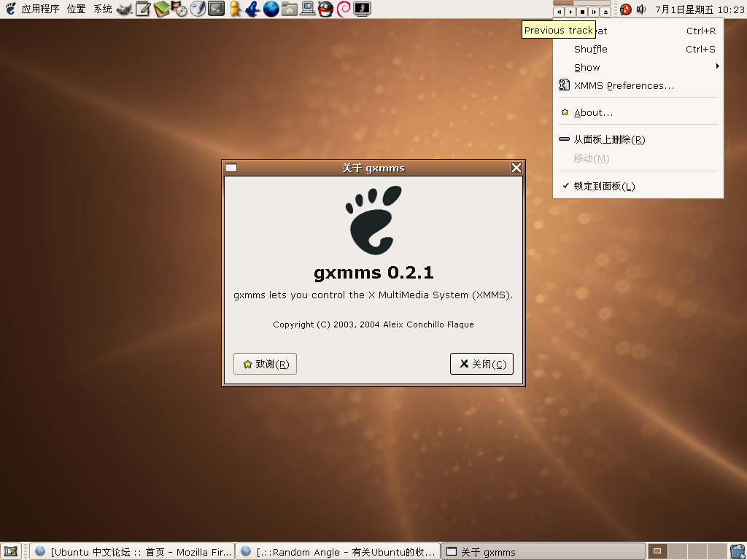Toggle the locked-to-panel checked menu item
This screenshot has width=747, height=560.
638,186
